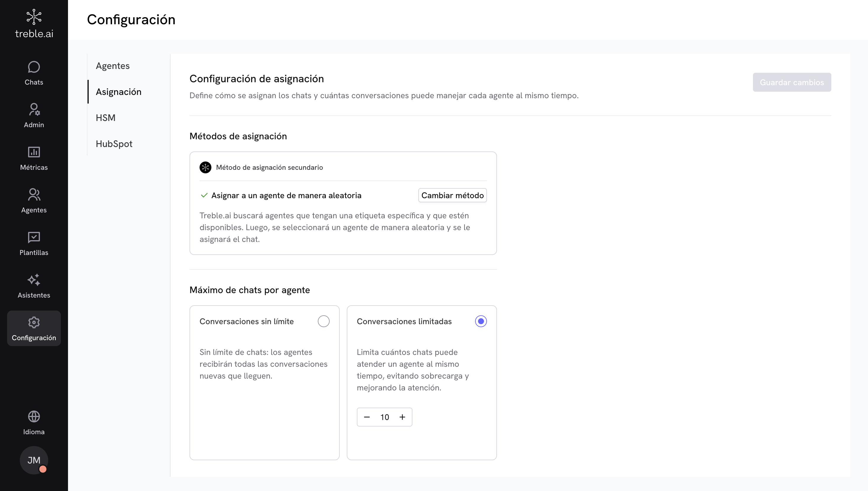Select Conversaciones limitadas radio button
Screen dimensions: 868x491
click(480, 321)
